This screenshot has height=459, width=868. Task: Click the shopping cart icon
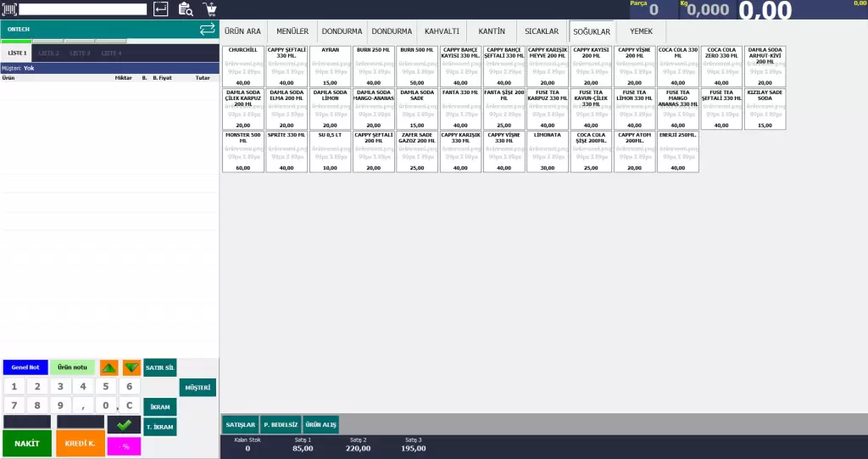click(x=210, y=8)
